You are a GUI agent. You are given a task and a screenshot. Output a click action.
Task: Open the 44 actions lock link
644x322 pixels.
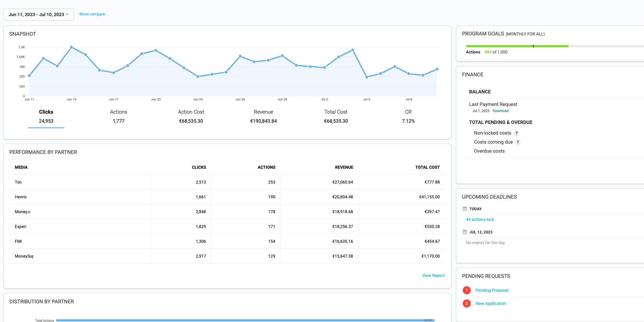click(x=480, y=220)
